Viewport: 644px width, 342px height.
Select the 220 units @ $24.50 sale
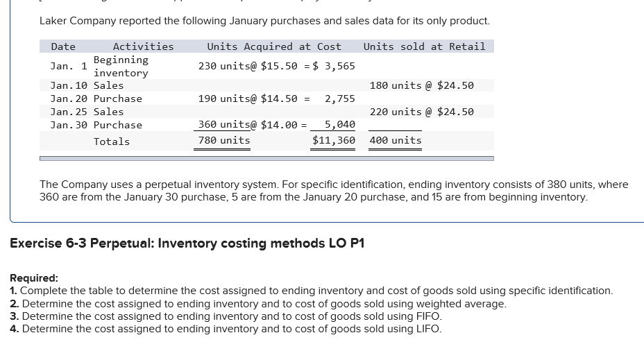point(421,112)
